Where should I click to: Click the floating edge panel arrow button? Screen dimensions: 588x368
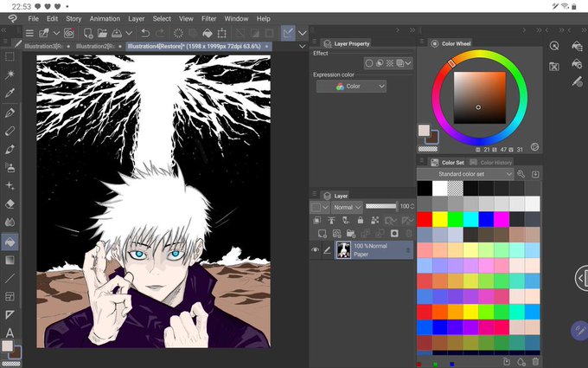(581, 278)
